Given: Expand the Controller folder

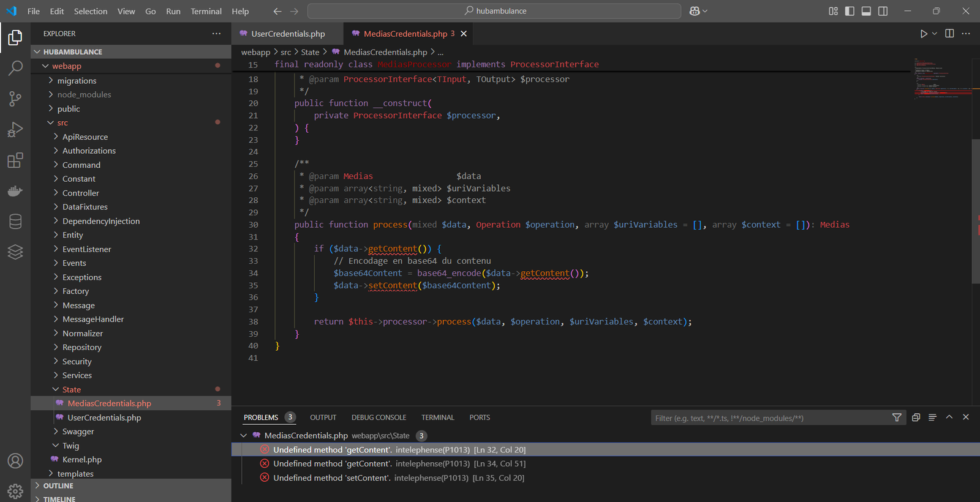Looking at the screenshot, I should pyautogui.click(x=80, y=193).
